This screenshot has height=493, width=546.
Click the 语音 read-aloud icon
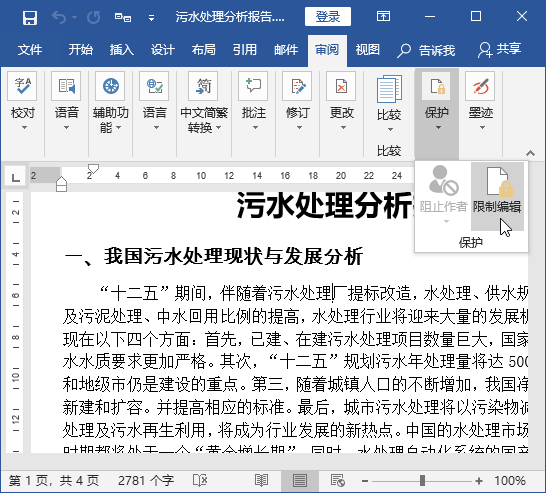(x=66, y=86)
